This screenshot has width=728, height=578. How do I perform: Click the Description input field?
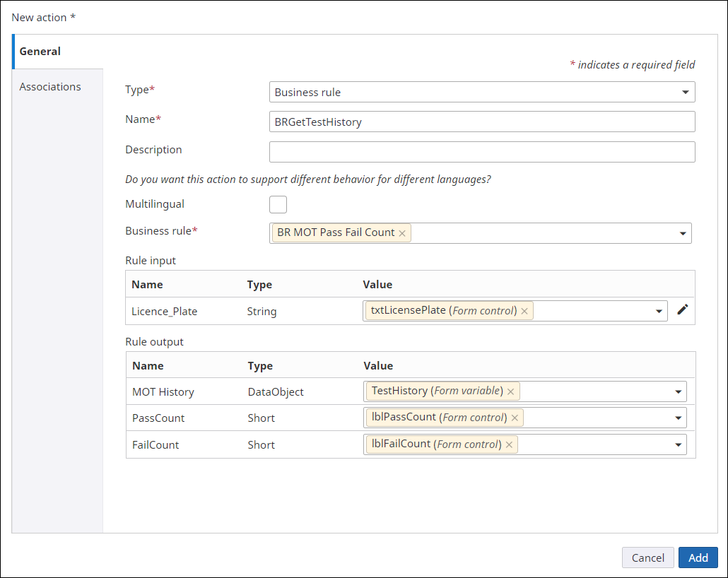pos(481,152)
